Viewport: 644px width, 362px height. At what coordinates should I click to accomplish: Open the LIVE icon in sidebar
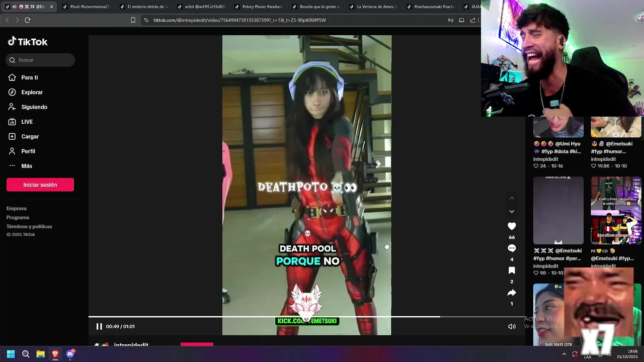pyautogui.click(x=12, y=122)
